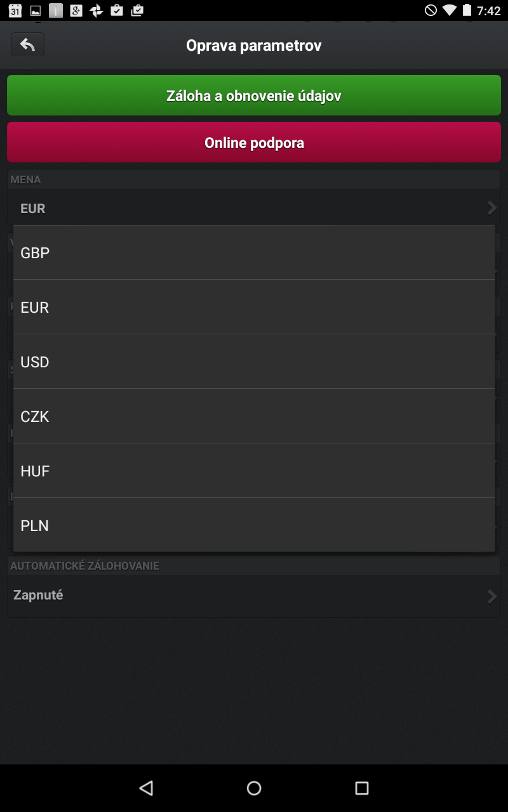Open calendar notification in status bar
The image size is (508, 812).
point(15,10)
